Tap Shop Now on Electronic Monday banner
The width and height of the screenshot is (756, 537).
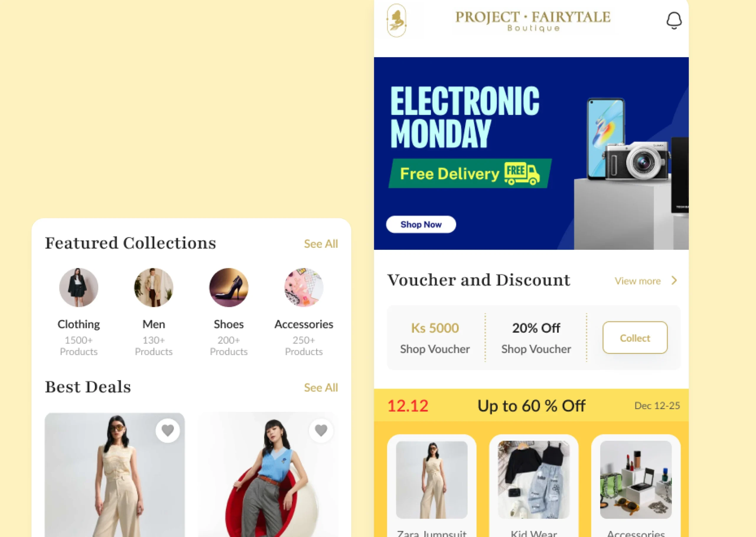[421, 225]
